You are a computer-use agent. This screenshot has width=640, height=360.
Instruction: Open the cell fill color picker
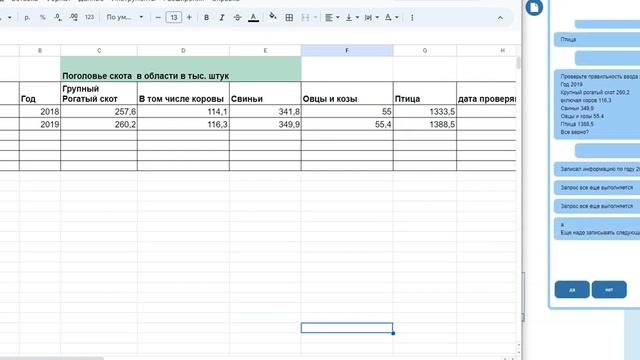[273, 17]
